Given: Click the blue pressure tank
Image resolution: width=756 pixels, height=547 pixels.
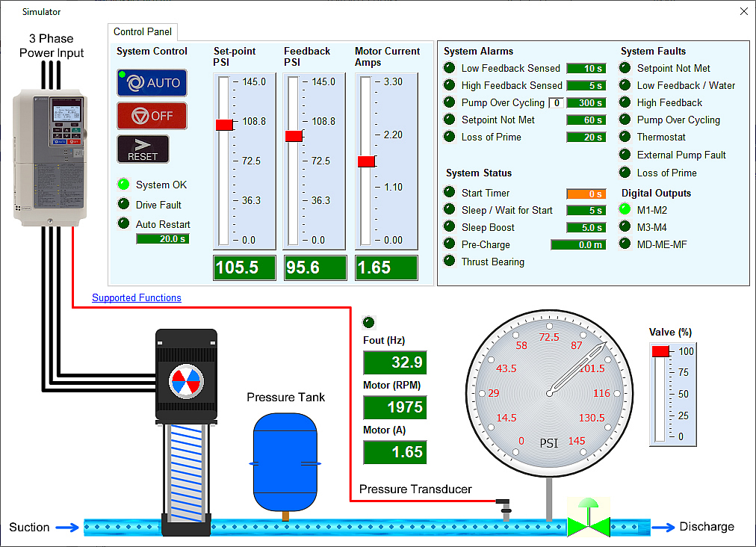Looking at the screenshot, I should (x=285, y=460).
